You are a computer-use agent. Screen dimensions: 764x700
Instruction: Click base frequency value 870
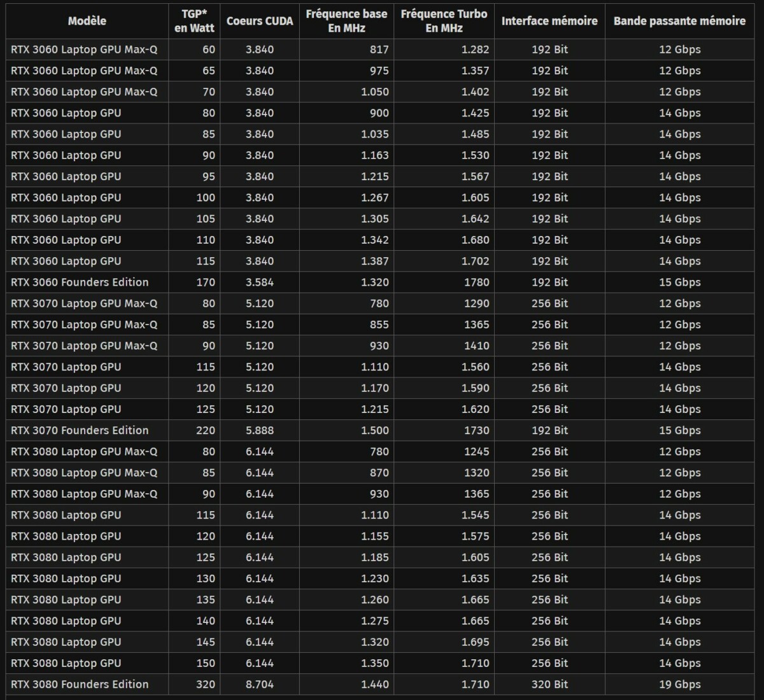pyautogui.click(x=379, y=473)
